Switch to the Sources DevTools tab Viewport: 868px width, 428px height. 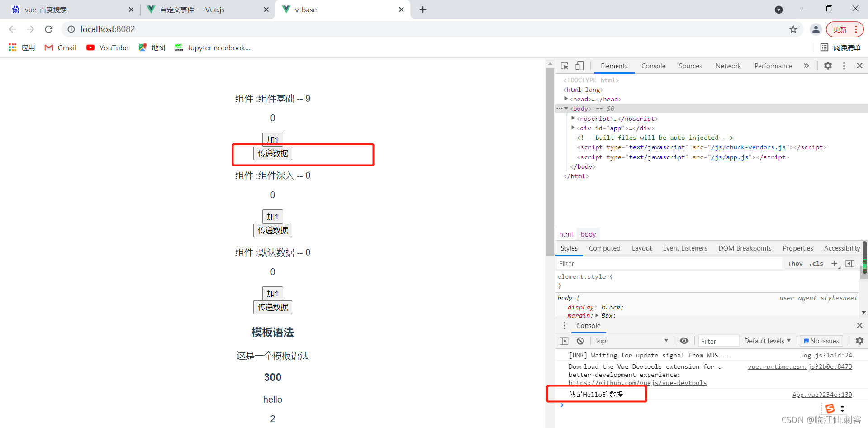[x=690, y=66]
